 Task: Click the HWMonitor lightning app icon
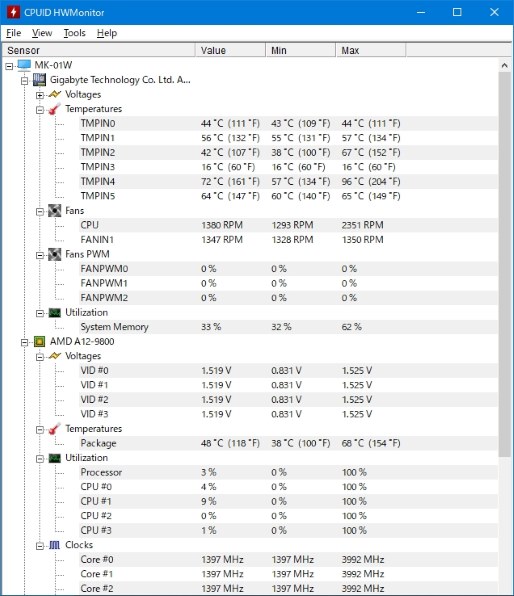point(13,12)
